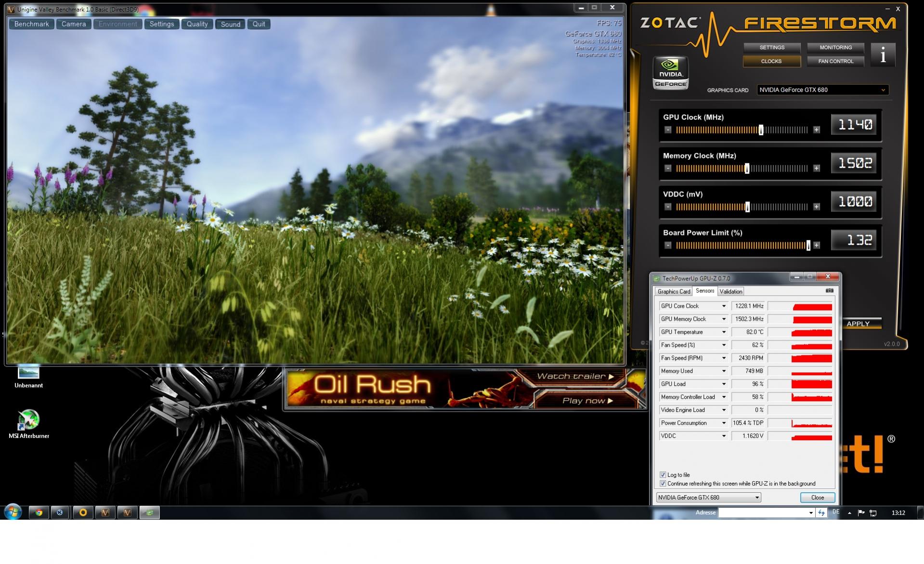
Task: Switch to Chrome in the taskbar
Action: pyautogui.click(x=39, y=512)
